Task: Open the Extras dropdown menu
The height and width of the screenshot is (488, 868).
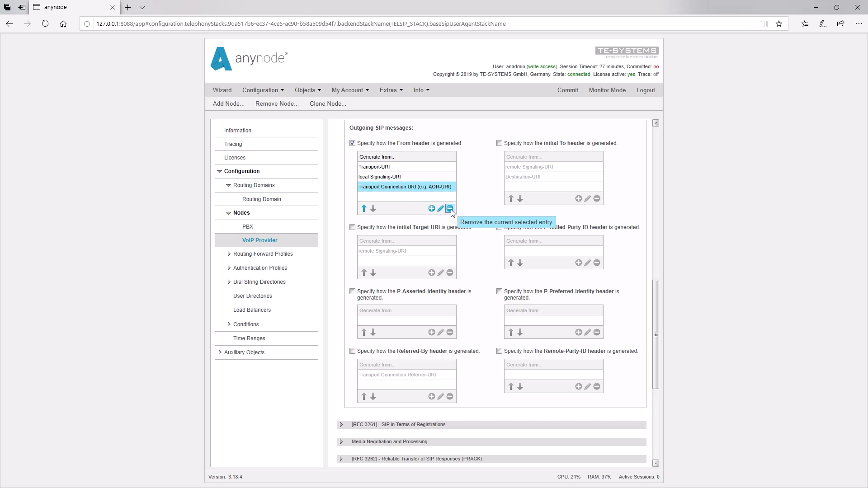Action: pyautogui.click(x=391, y=90)
